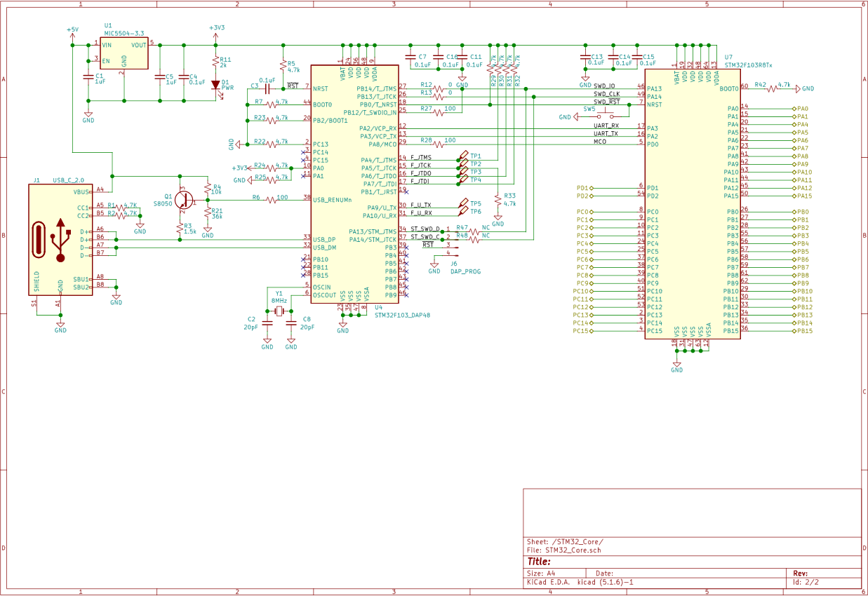Viewport: 868px width, 596px height.
Task: Click test point TP5 symbol
Action: pyautogui.click(x=464, y=204)
